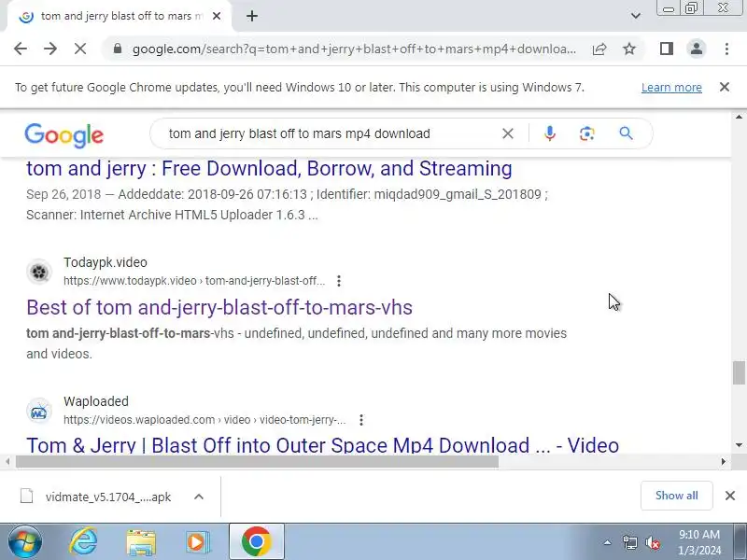Open Learn more about Chrome updates
The width and height of the screenshot is (747, 560).
click(671, 88)
